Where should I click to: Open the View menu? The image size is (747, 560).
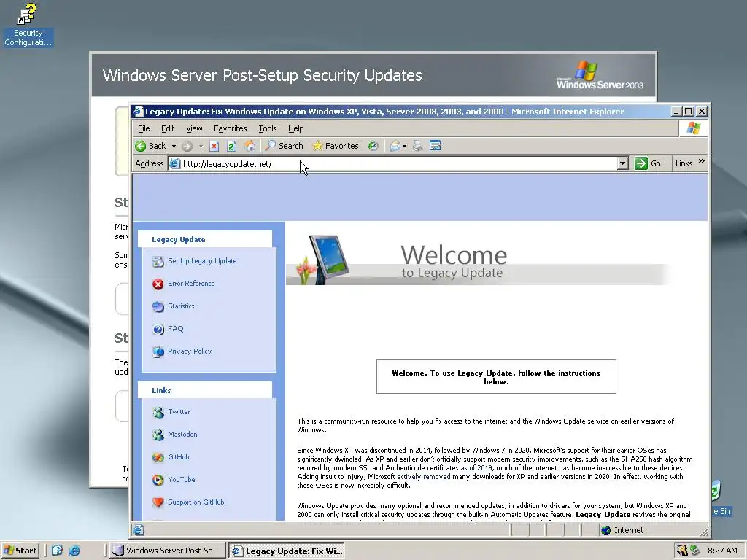click(194, 128)
